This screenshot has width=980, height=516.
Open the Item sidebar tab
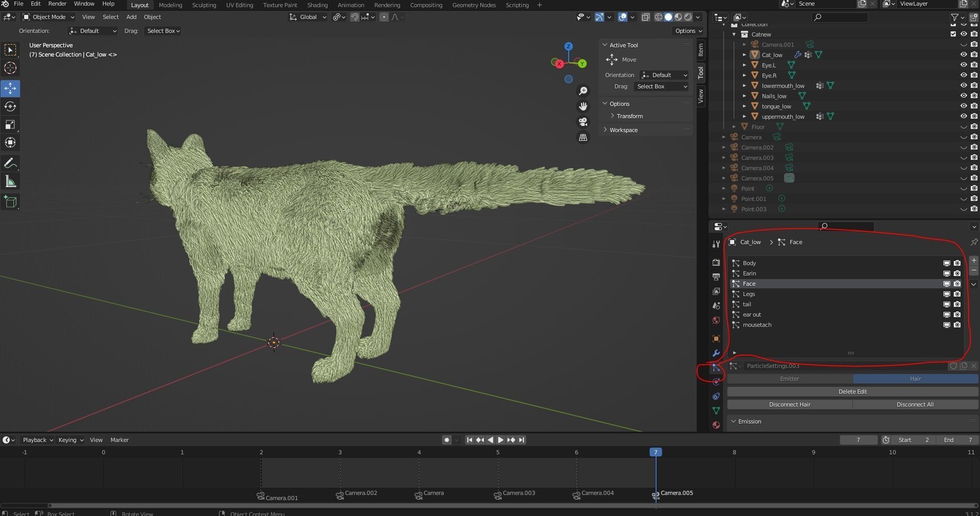701,50
